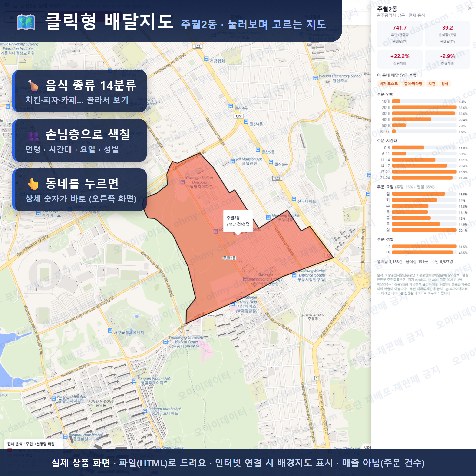This screenshot has width=476, height=476.
Task: Click the 39.2 음식점1곳당 stat card
Action: click(x=447, y=34)
